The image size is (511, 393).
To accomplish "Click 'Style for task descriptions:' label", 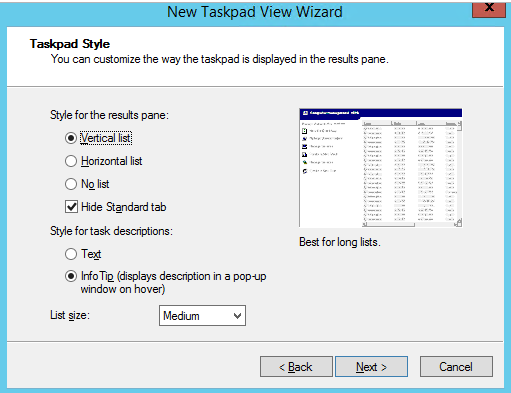I will (111, 231).
